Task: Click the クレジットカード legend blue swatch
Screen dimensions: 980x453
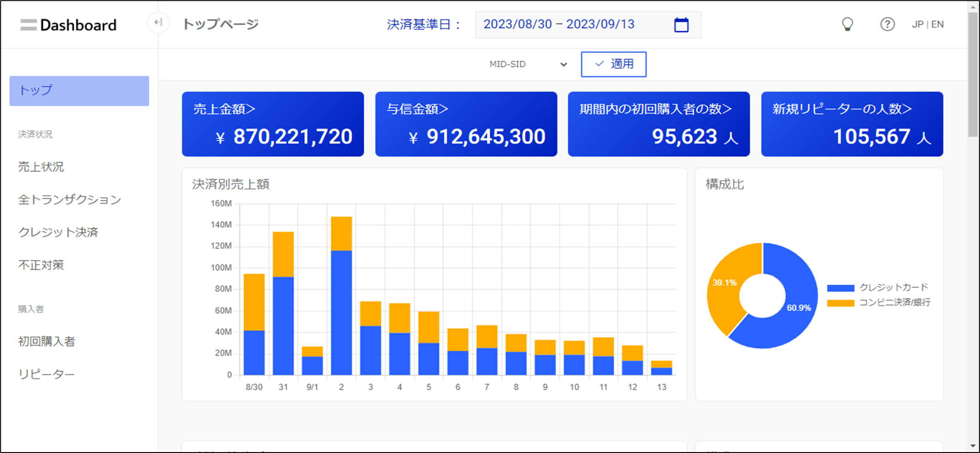Action: coord(840,288)
